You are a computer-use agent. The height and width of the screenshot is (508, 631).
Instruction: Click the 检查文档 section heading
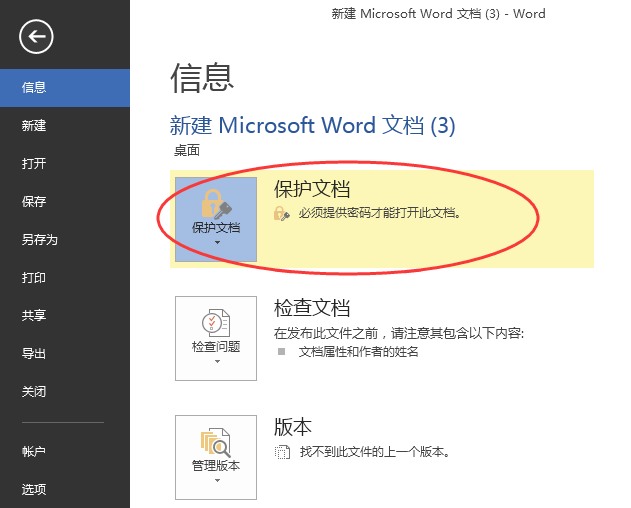tap(312, 308)
